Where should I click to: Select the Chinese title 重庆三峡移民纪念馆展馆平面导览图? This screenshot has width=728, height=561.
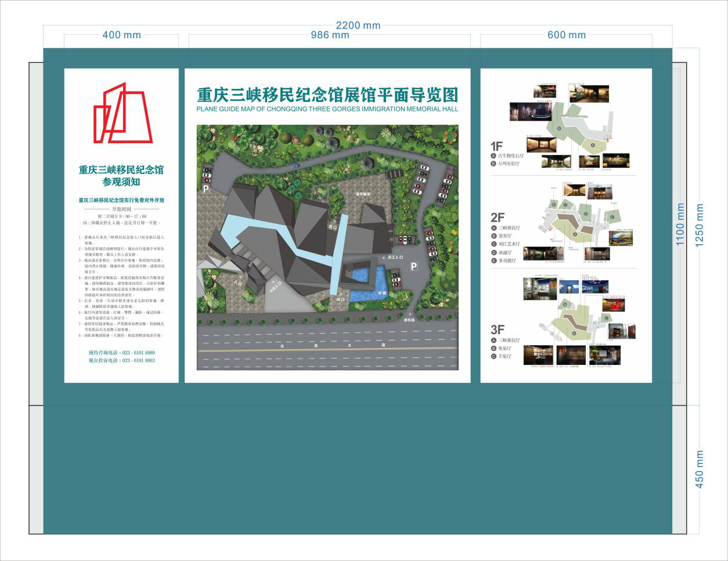coord(328,95)
